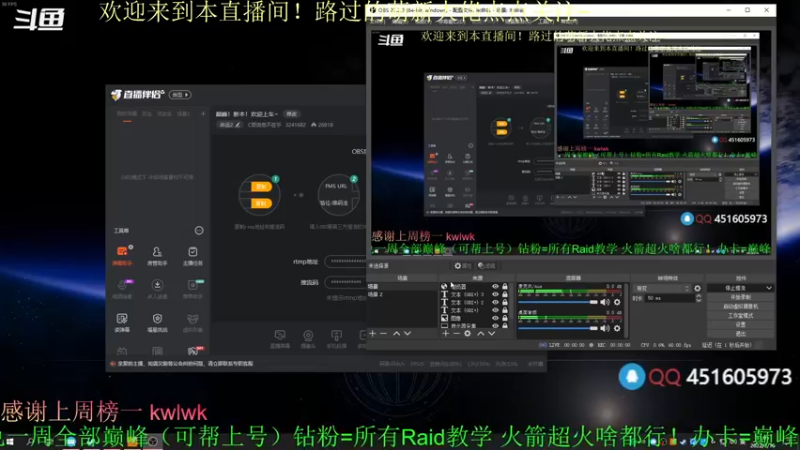Move scene down with the down arrow
The width and height of the screenshot is (800, 450).
click(407, 333)
